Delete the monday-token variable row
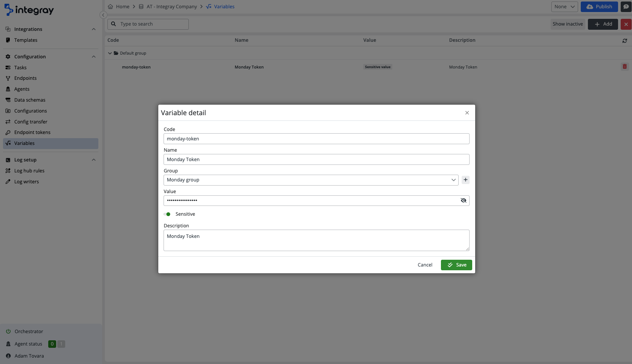Viewport: 632px width, 364px height. [624, 67]
